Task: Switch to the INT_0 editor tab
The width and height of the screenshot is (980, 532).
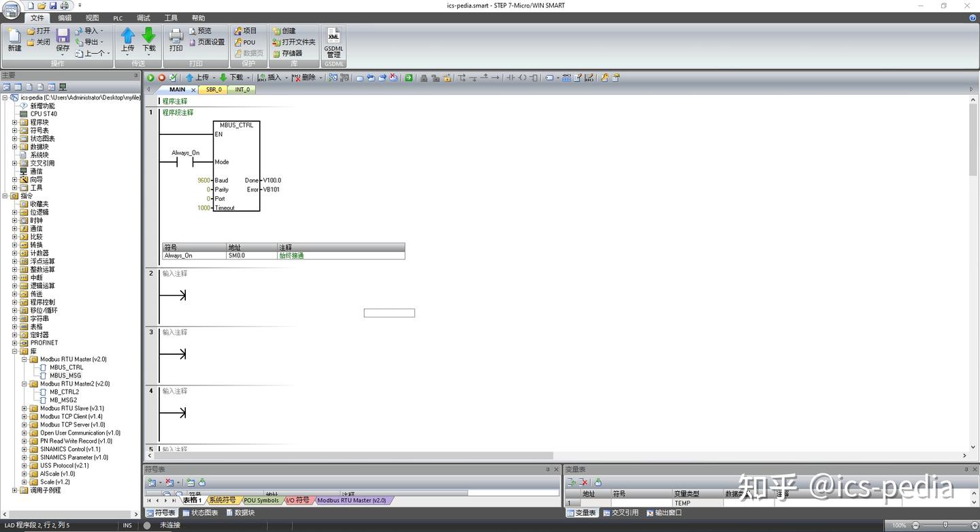Action: point(242,89)
